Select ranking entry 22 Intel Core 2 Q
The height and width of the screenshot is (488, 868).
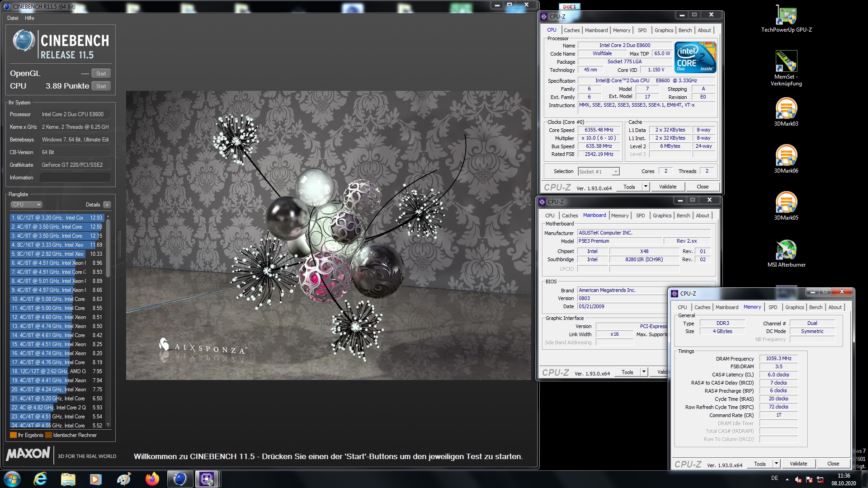click(x=57, y=408)
